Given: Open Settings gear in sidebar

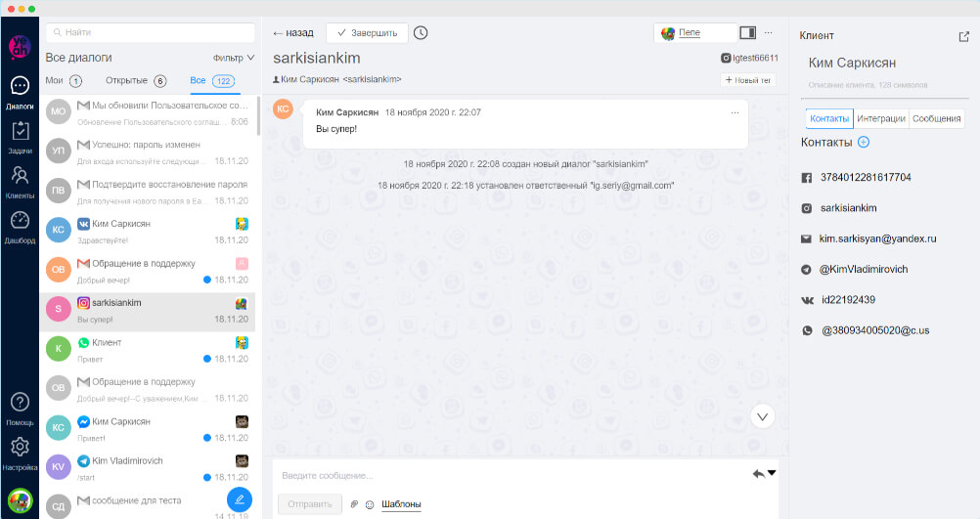Looking at the screenshot, I should pyautogui.click(x=20, y=454).
